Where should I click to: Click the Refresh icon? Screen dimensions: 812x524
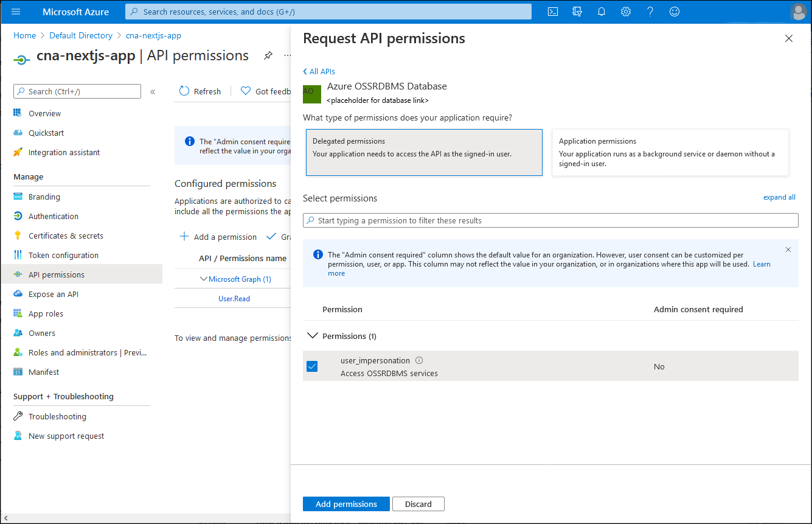pyautogui.click(x=184, y=91)
